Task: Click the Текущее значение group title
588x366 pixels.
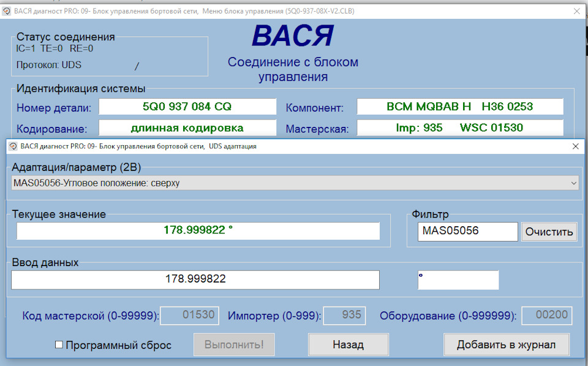Action: (x=59, y=215)
